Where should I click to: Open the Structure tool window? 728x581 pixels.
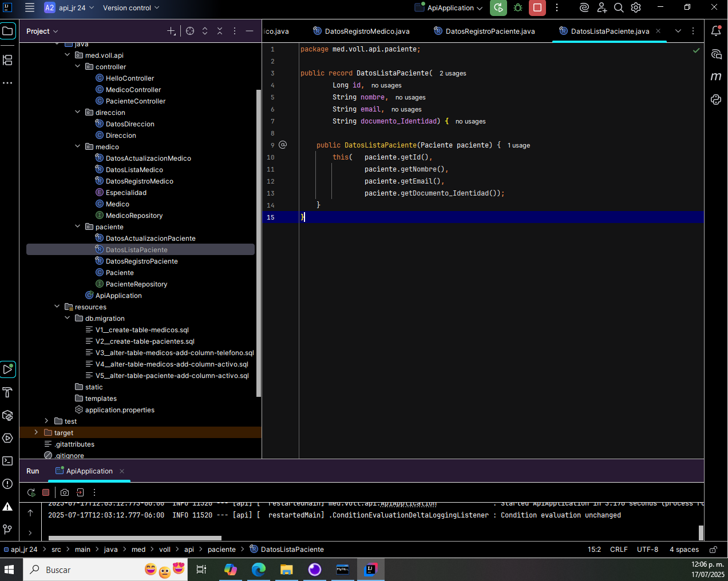click(7, 60)
